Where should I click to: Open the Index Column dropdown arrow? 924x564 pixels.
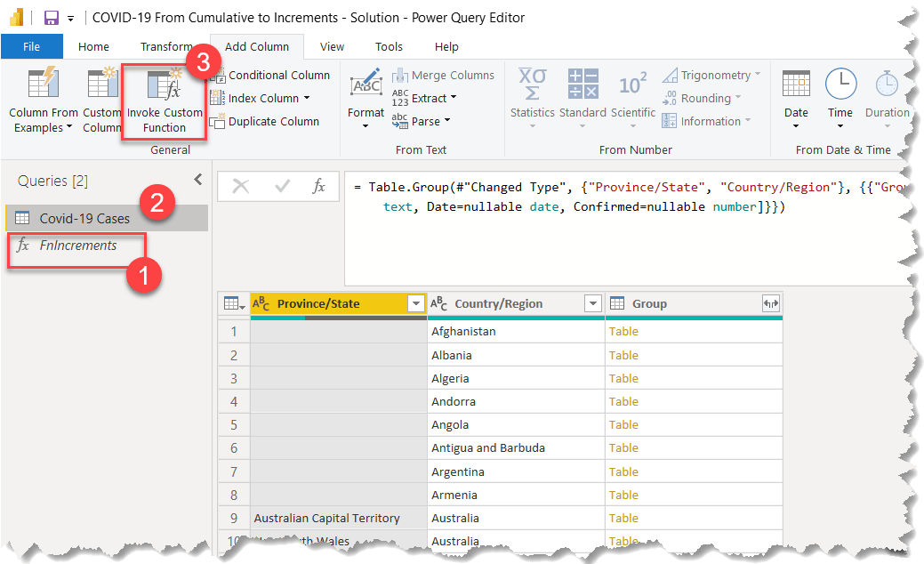(x=307, y=98)
